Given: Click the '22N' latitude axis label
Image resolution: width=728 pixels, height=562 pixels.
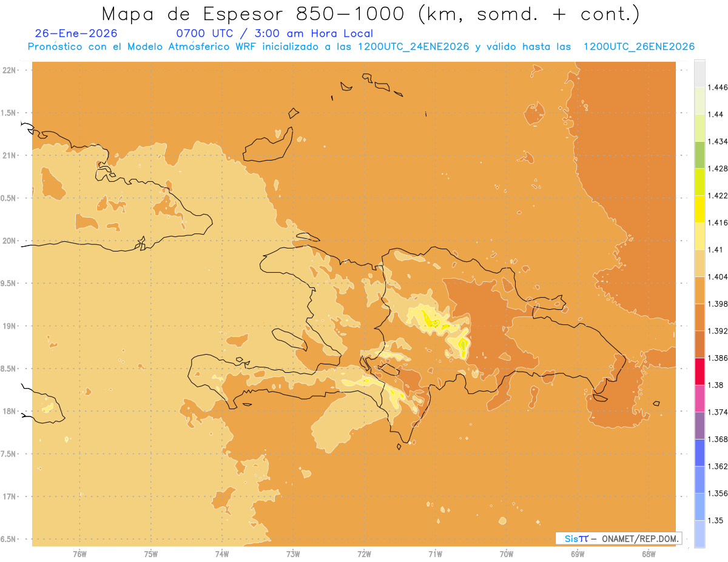Looking at the screenshot, I should pos(8,70).
